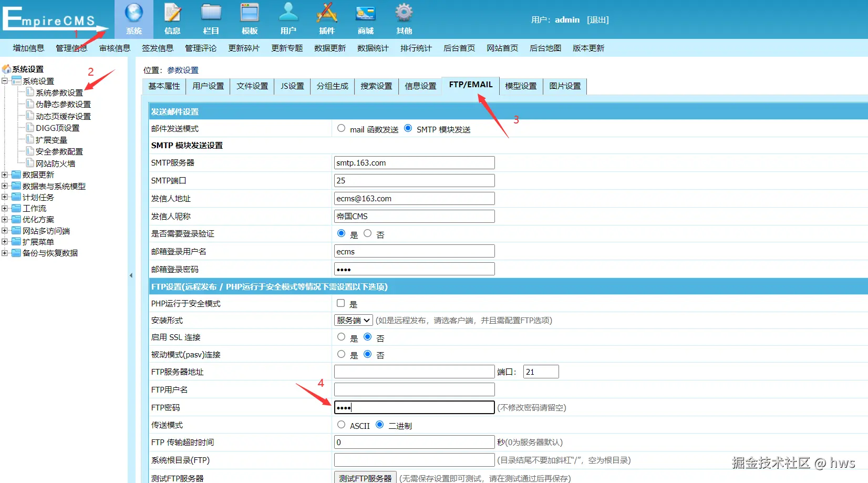
Task: Expand the 网站多访问端 tree node
Action: tap(5, 231)
